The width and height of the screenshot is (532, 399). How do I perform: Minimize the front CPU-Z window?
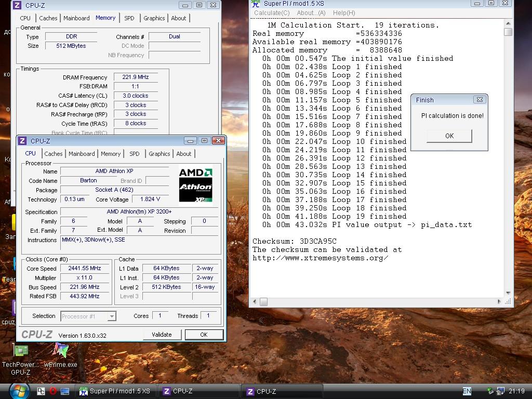coord(190,141)
